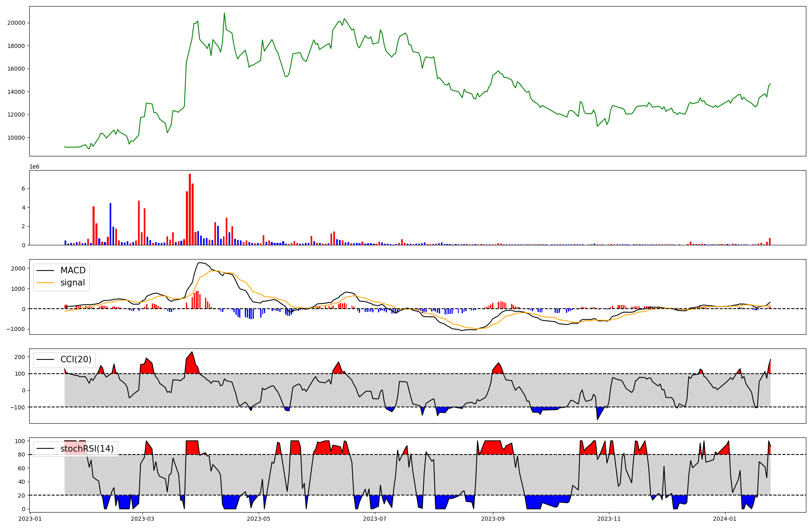This screenshot has height=528, width=812.
Task: Click the 2023-09 x-axis date label
Action: [493, 519]
